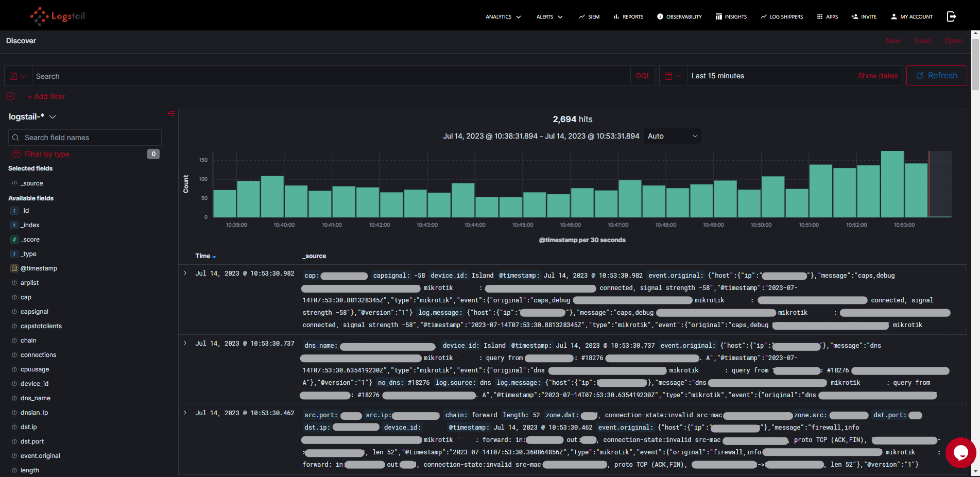This screenshot has height=477, width=980.
Task: Open the Reports menu item
Action: pyautogui.click(x=628, y=16)
